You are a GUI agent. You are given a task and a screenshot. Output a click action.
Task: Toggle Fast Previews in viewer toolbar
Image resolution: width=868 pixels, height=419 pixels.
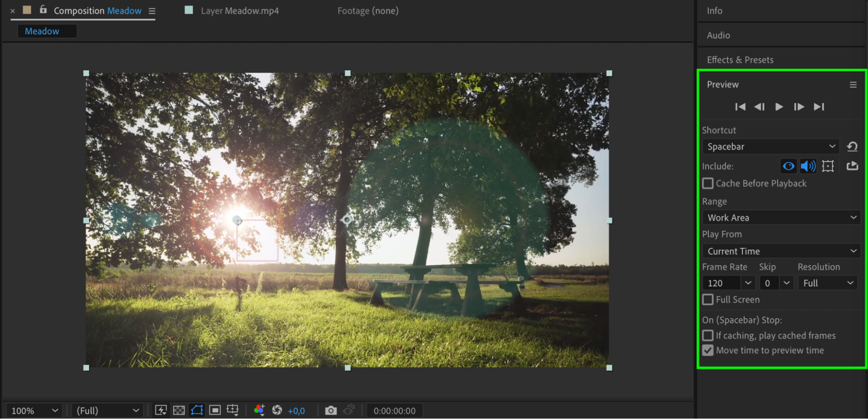pos(161,410)
